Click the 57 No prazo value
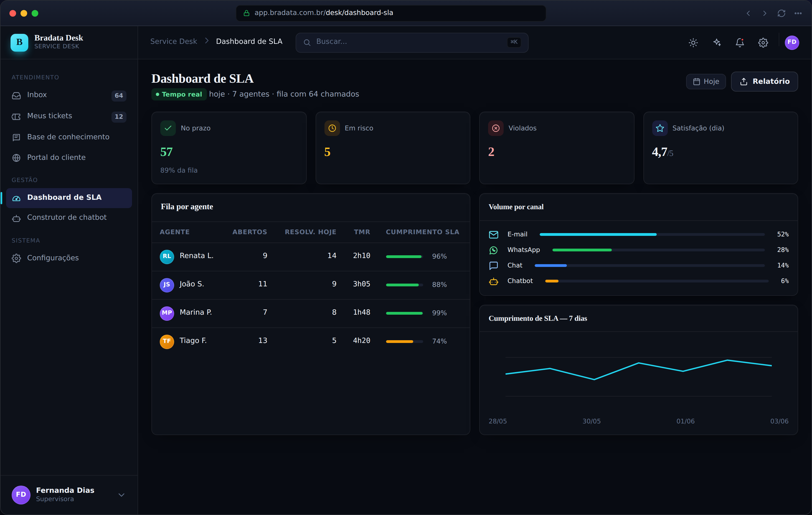The width and height of the screenshot is (812, 515). (x=167, y=152)
